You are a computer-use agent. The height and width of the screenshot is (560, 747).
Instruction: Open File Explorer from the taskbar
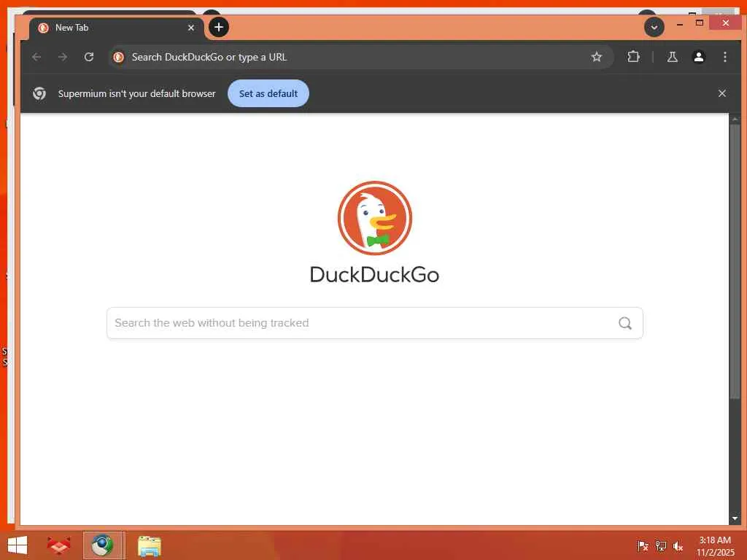(x=149, y=545)
